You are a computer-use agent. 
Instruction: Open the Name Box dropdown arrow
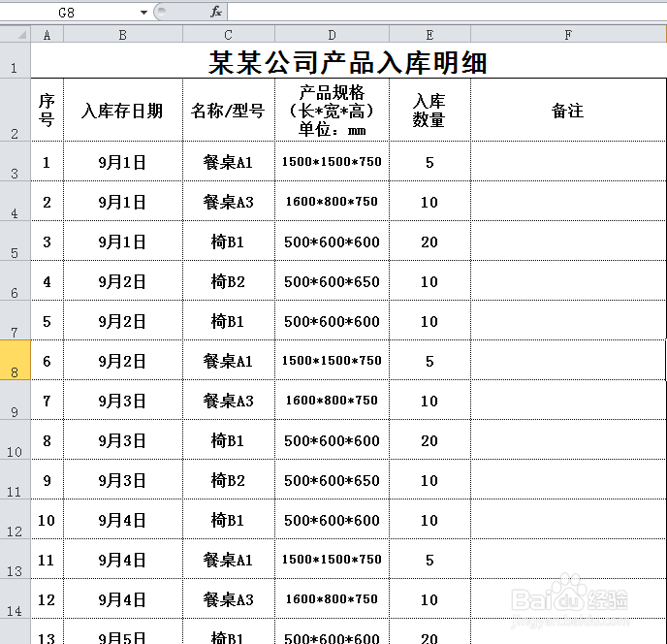point(143,13)
